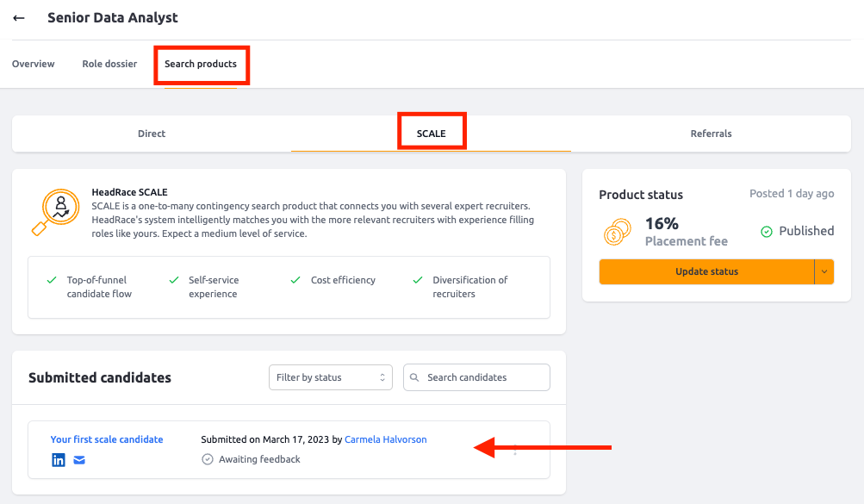This screenshot has height=504, width=864.
Task: Focus the Search candidates field
Action: tap(476, 377)
